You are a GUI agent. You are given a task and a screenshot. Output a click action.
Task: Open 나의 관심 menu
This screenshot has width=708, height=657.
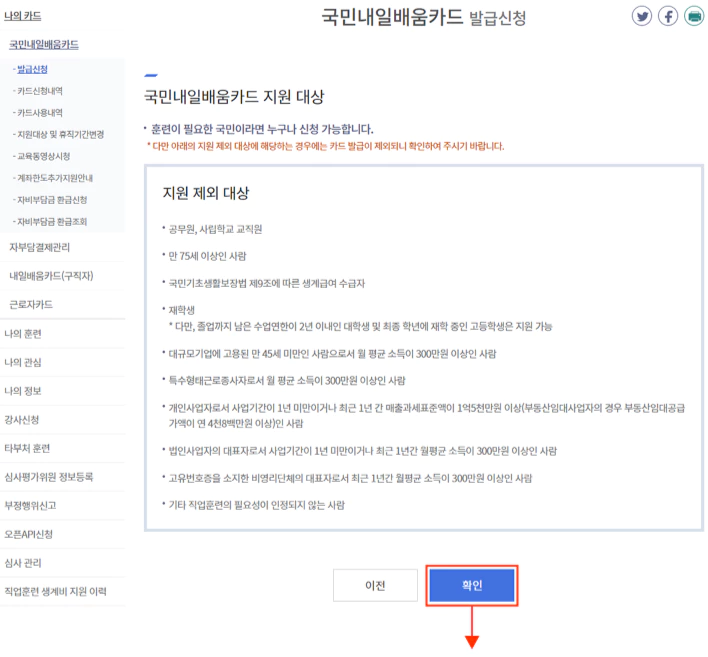[23, 362]
